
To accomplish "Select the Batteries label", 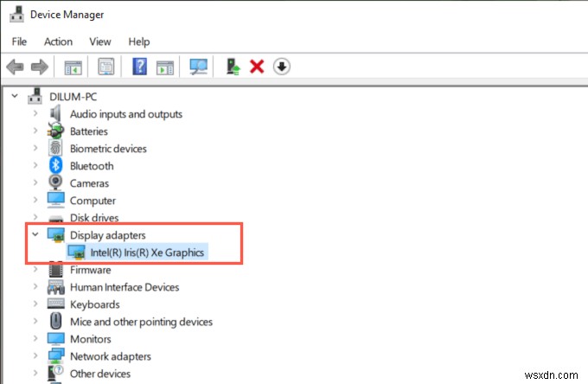I will click(x=89, y=131).
